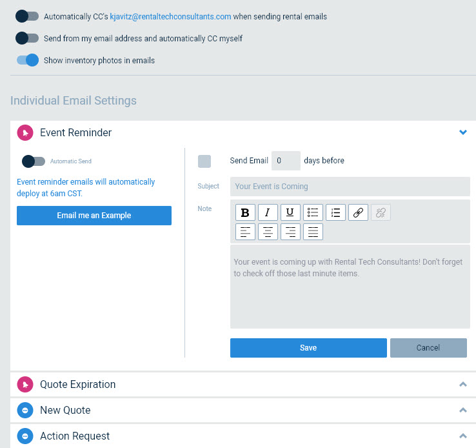Expand the New Quote section
This screenshot has width=476, height=448.
click(x=462, y=410)
